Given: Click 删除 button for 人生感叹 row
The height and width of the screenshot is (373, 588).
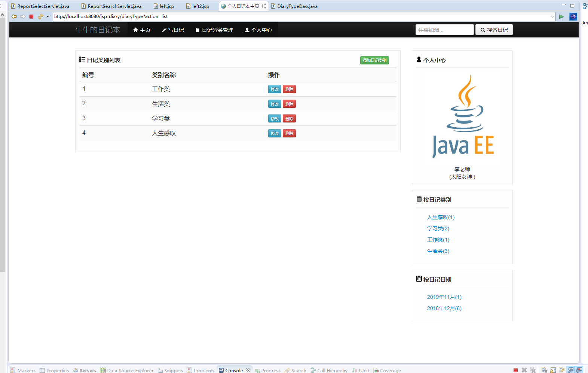Looking at the screenshot, I should click(x=289, y=133).
